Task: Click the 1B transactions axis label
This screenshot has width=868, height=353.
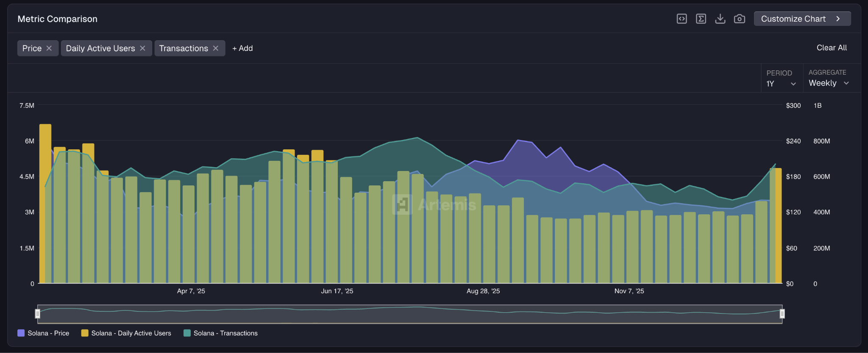Action: (818, 106)
